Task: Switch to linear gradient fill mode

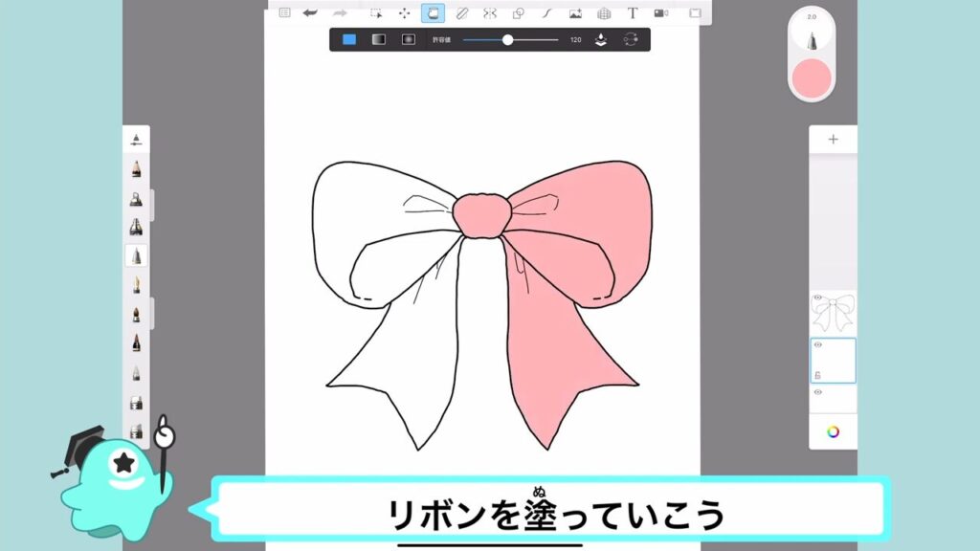Action: point(378,40)
